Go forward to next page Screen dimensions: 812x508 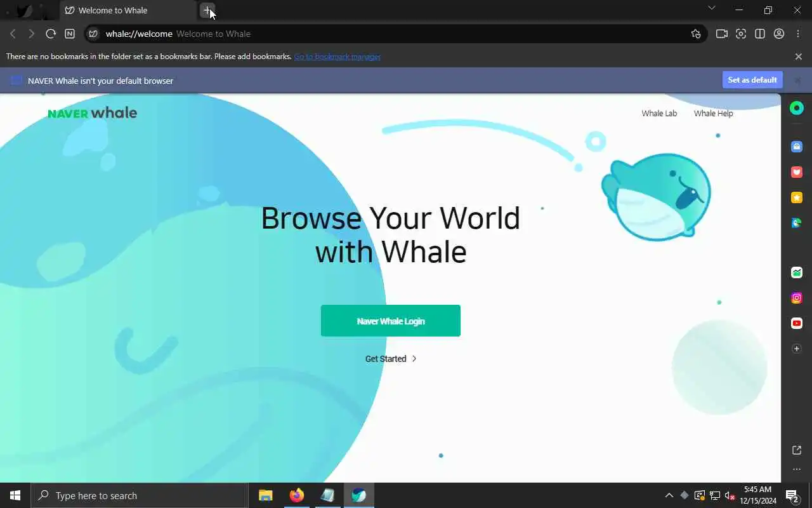pos(31,34)
